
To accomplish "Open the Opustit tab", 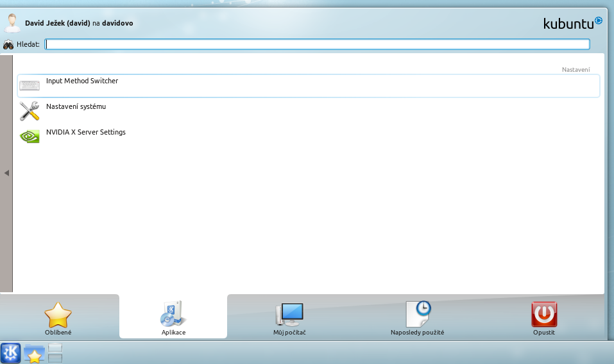I will 544,317.
